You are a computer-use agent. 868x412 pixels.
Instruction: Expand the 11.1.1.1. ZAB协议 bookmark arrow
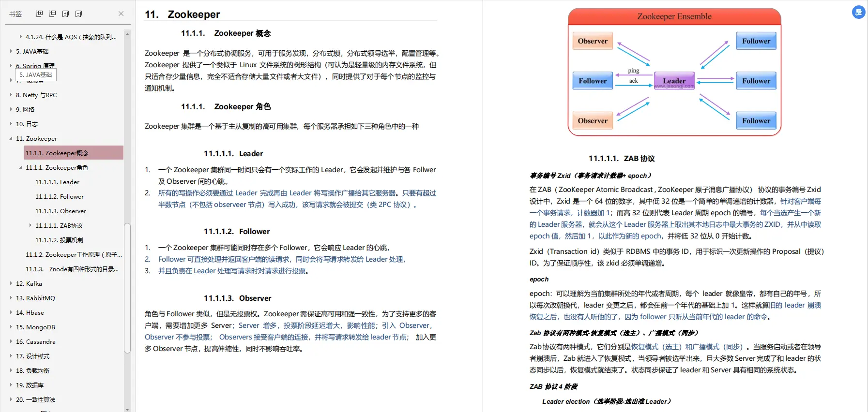point(30,225)
